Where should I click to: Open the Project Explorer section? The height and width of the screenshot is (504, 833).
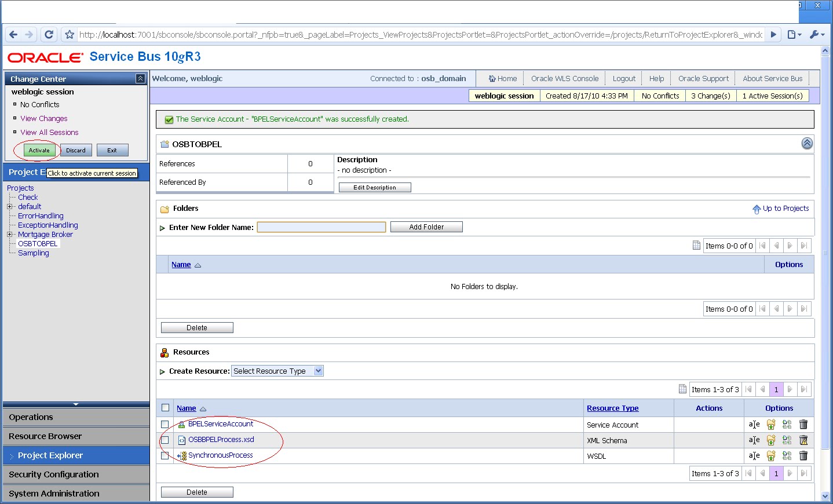[x=76, y=455]
